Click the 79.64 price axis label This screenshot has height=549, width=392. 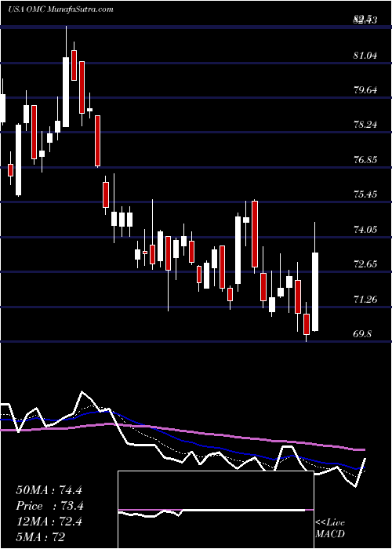click(x=365, y=90)
